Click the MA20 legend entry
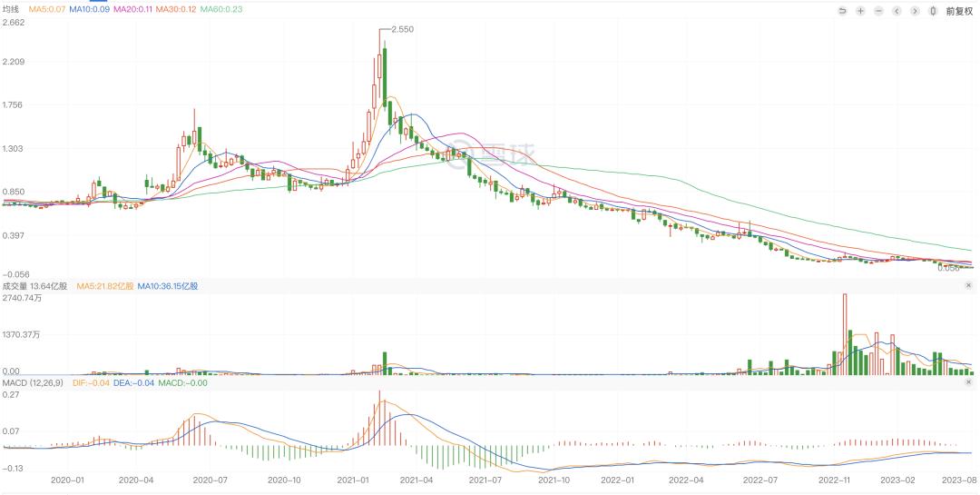 click(x=132, y=9)
